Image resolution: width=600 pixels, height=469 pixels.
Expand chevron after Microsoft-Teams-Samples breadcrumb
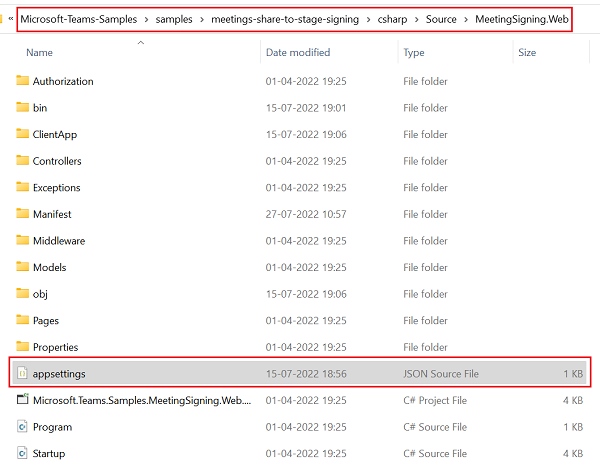pos(146,20)
